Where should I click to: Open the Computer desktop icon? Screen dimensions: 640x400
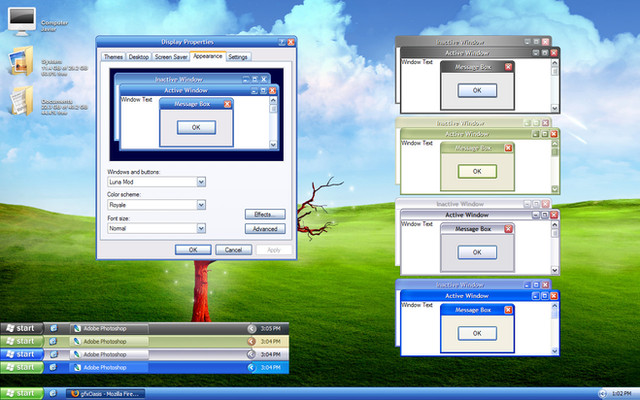click(22, 21)
